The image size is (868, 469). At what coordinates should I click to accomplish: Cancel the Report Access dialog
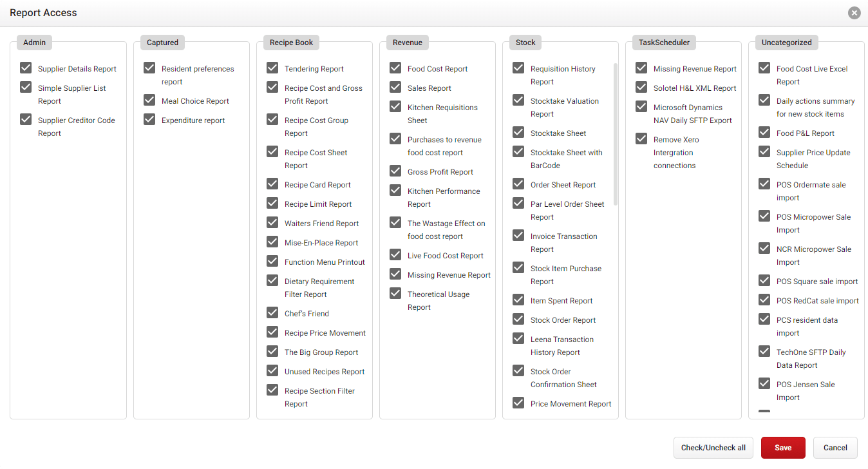click(x=835, y=447)
